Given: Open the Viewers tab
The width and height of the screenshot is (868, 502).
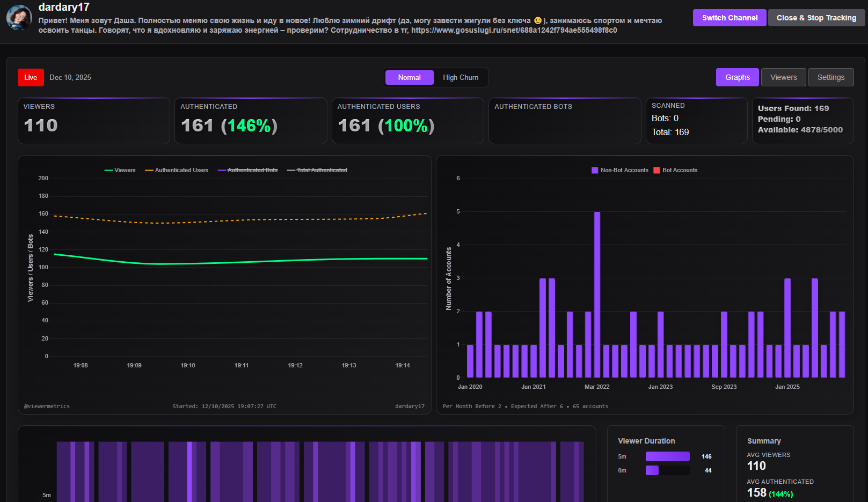Looking at the screenshot, I should click(783, 78).
